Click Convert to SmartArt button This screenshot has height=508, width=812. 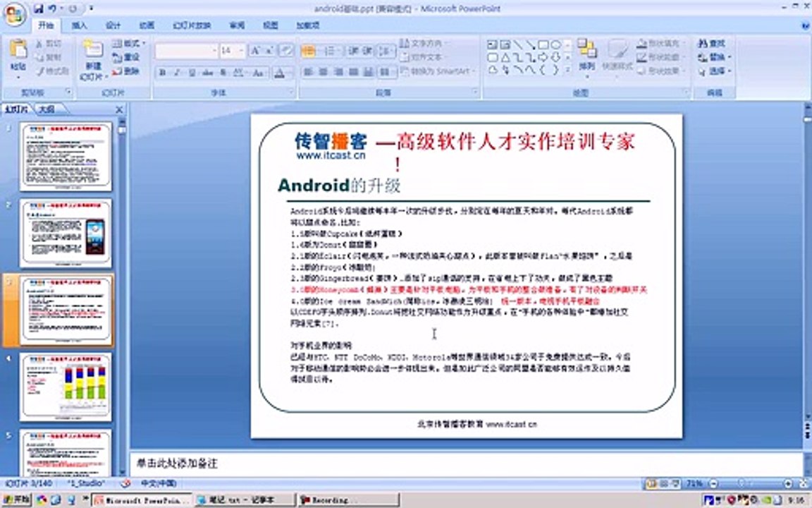(436, 71)
